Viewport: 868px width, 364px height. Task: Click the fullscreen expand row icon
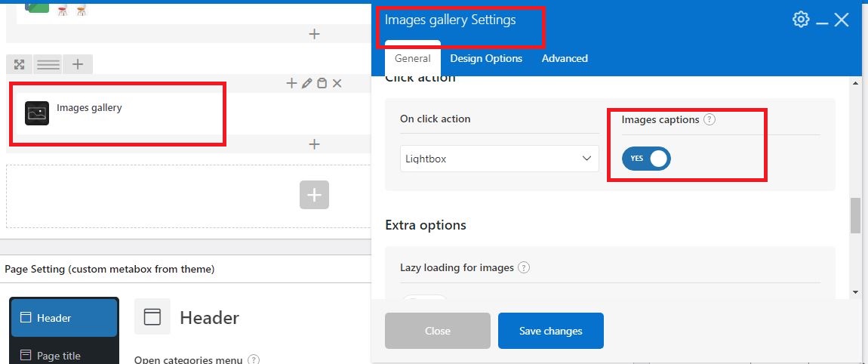point(20,65)
